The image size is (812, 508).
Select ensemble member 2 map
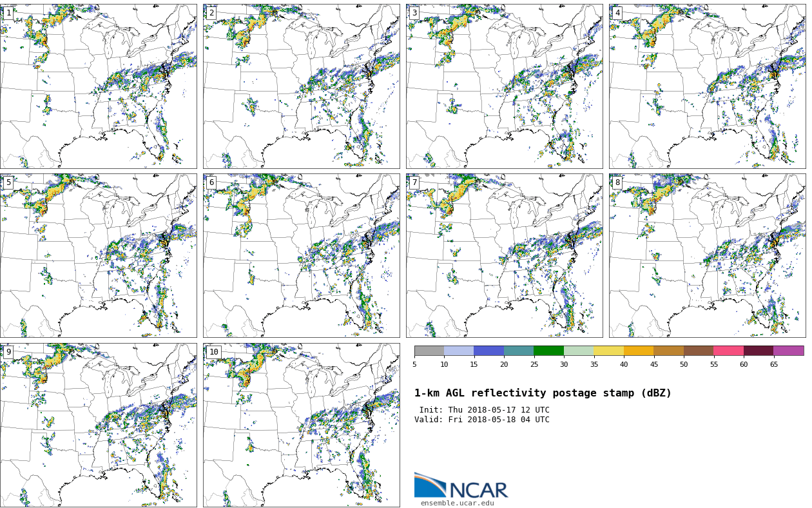click(x=301, y=86)
